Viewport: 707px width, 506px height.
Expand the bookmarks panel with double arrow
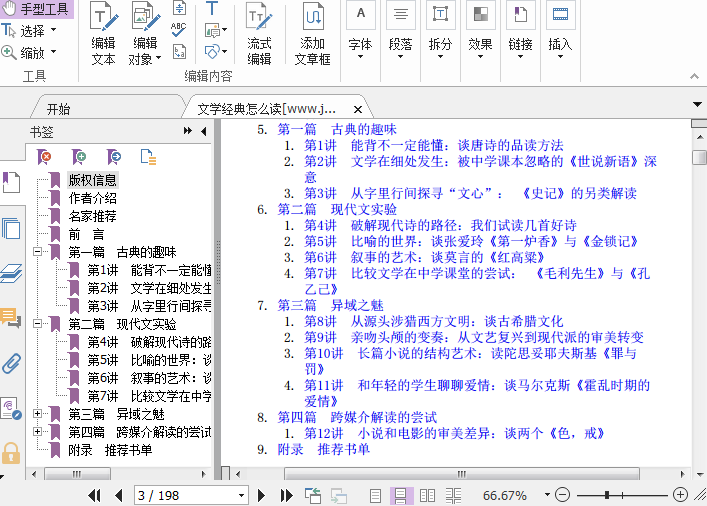point(188,131)
